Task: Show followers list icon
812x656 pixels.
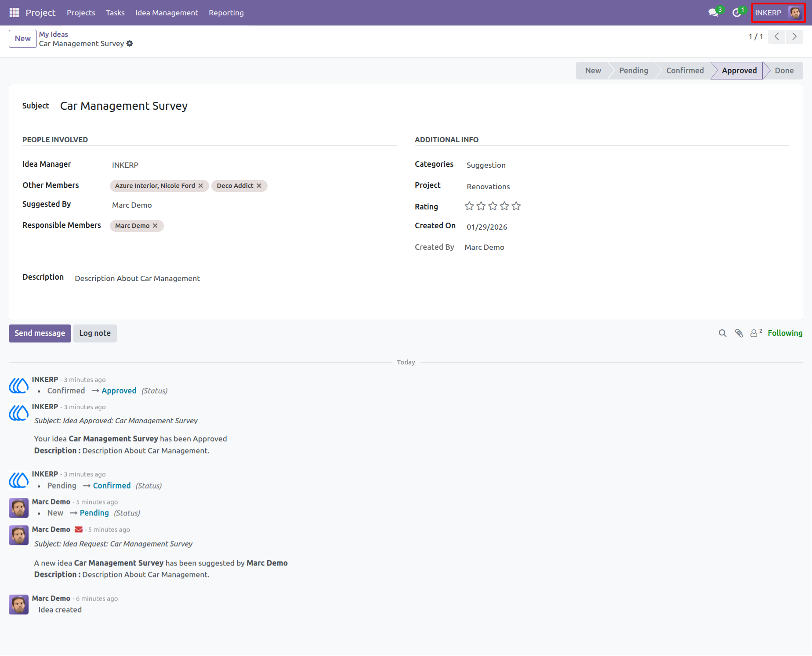Action: (756, 333)
